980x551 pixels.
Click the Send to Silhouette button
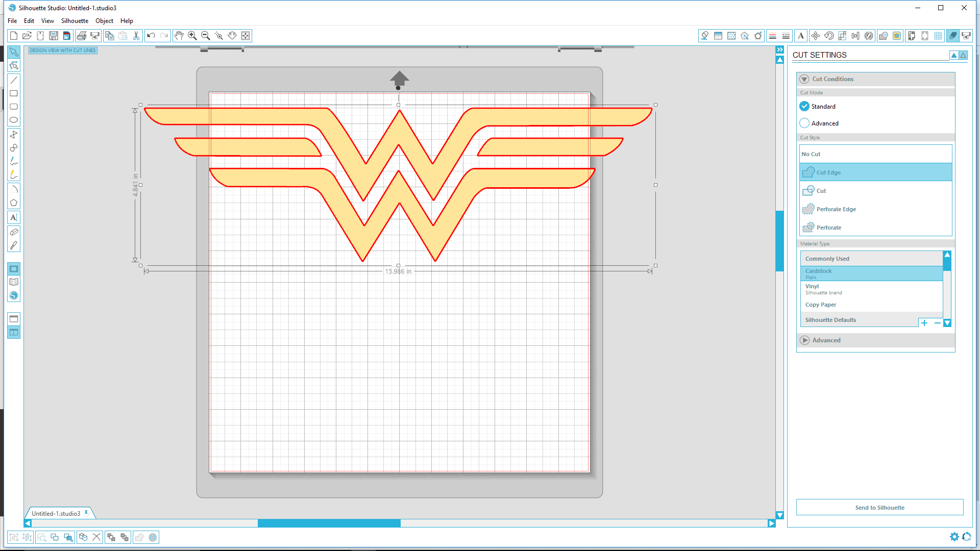[x=879, y=508]
